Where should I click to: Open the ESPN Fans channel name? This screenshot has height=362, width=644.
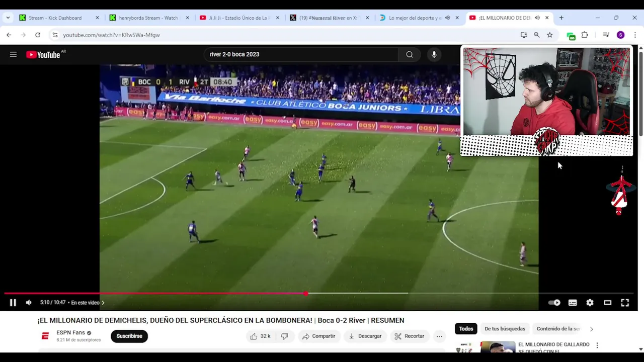70,332
